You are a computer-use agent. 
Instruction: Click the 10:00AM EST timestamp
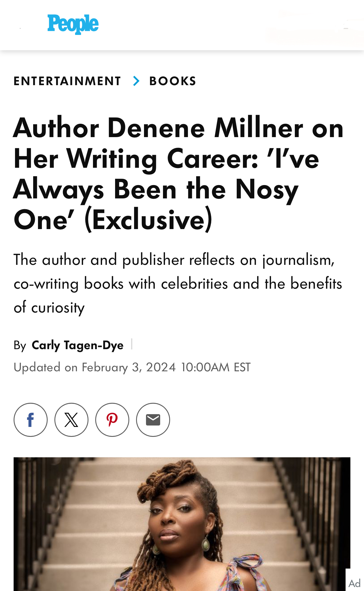(x=216, y=367)
